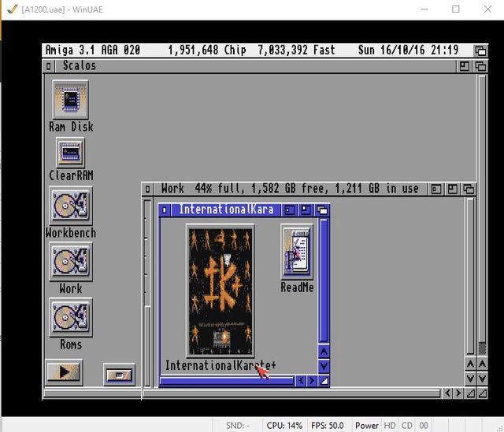Click the Work window right scroll arrow
504x432 pixels.
tap(458, 393)
